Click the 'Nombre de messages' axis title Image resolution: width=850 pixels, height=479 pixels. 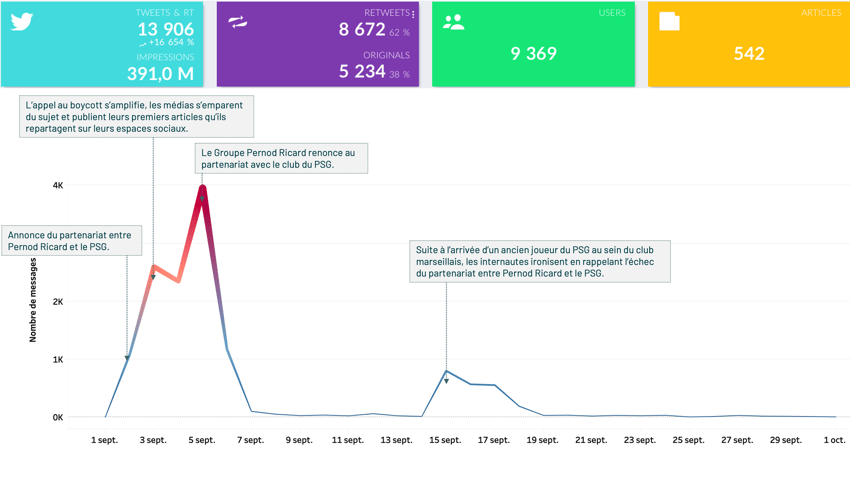(33, 300)
